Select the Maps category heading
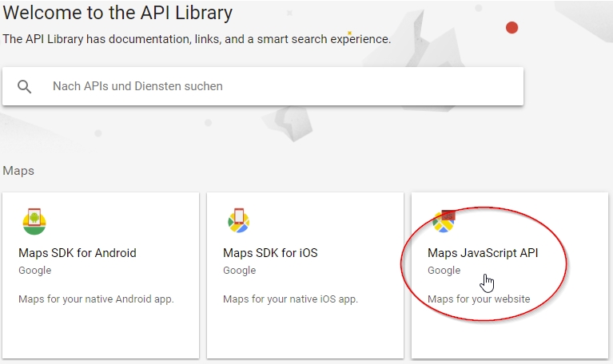The image size is (613, 364). click(x=18, y=171)
